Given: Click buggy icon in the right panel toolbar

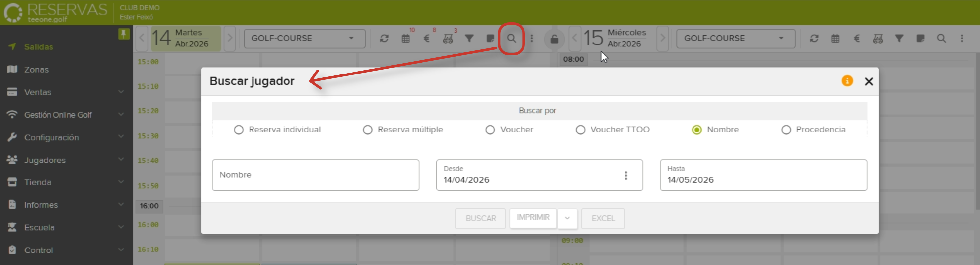Looking at the screenshot, I should pyautogui.click(x=878, y=38).
